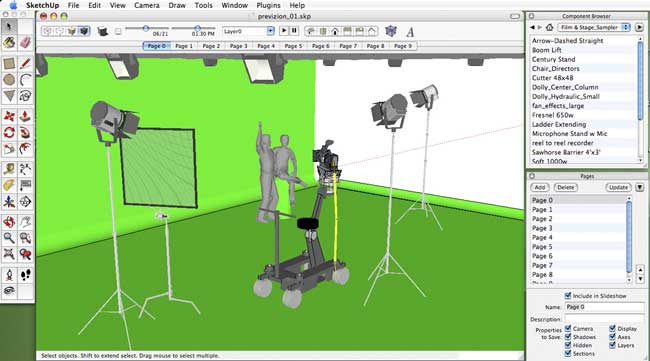This screenshot has height=361, width=650.
Task: Activate the Orbit camera tool
Action: (9, 222)
